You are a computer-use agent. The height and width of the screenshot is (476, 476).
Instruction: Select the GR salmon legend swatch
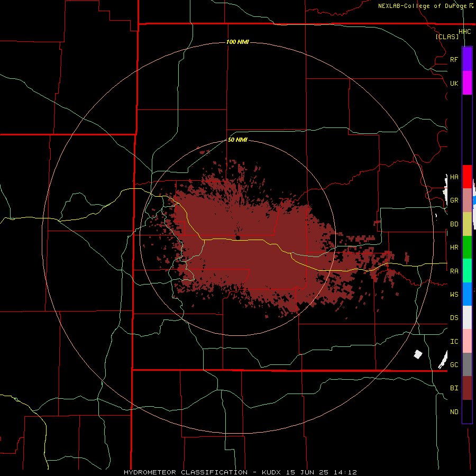coord(467,200)
